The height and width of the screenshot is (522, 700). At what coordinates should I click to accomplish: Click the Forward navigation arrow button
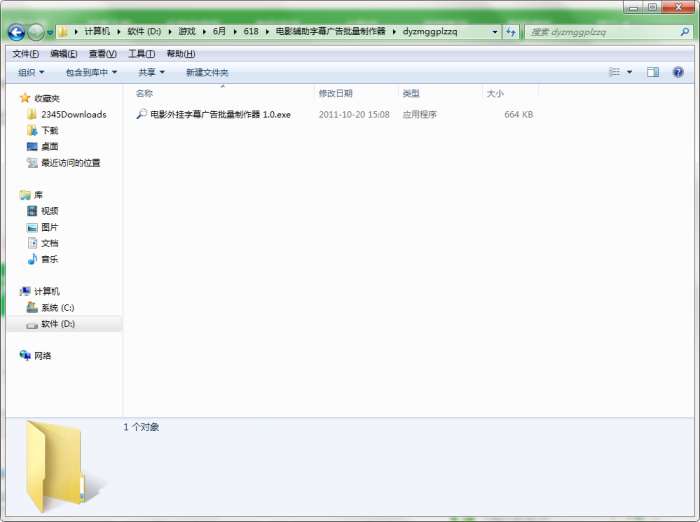(x=36, y=32)
